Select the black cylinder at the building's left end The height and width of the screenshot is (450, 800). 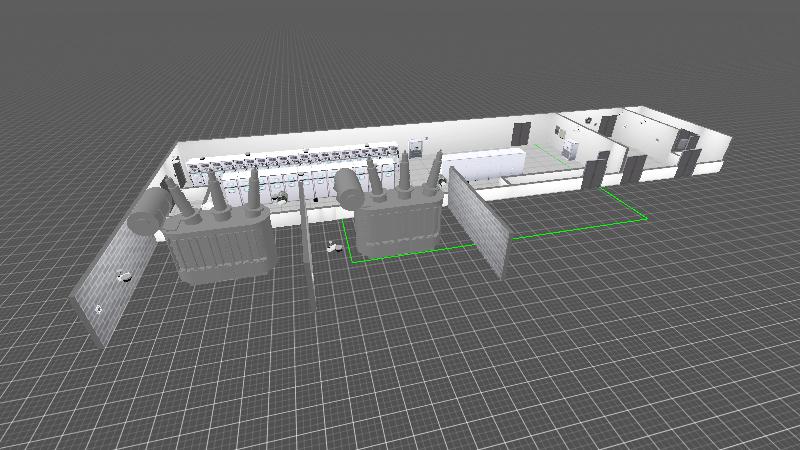click(x=179, y=172)
